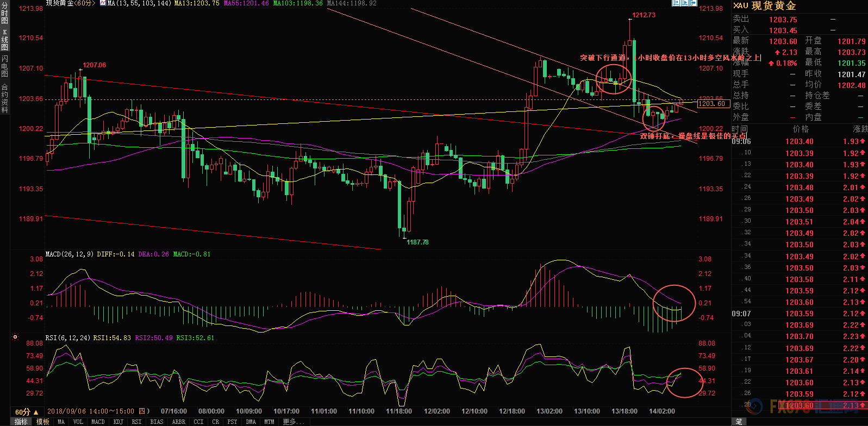
Task: Choose the MACD indicator tab
Action: click(x=98, y=422)
